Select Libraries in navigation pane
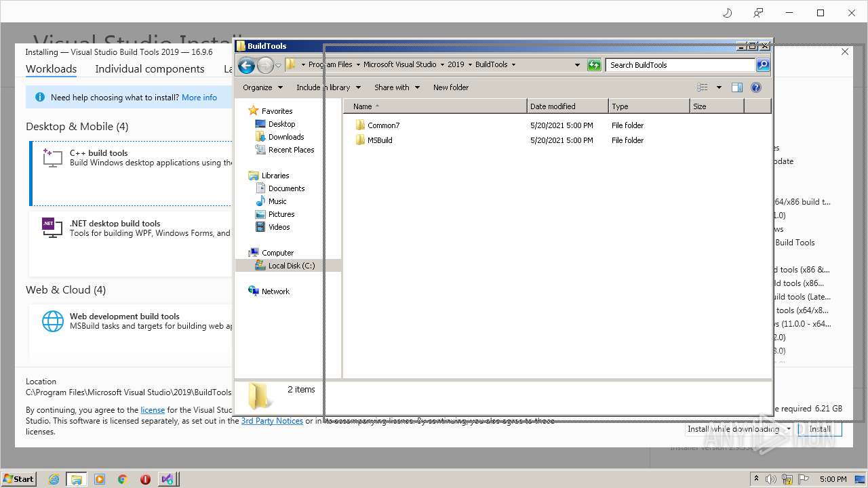The width and height of the screenshot is (868, 488). 269,176
